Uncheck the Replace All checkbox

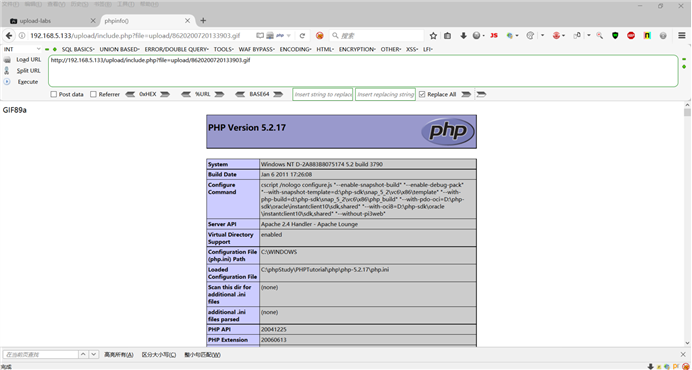422,94
